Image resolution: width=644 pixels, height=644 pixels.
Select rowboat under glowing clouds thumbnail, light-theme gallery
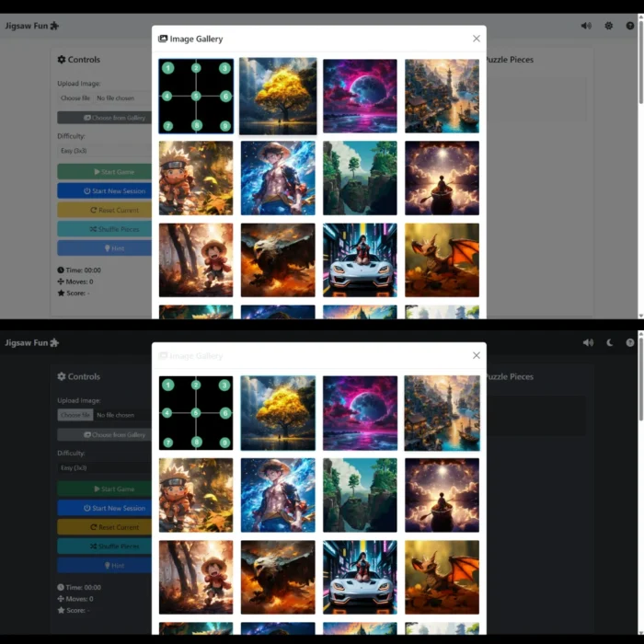click(x=442, y=178)
